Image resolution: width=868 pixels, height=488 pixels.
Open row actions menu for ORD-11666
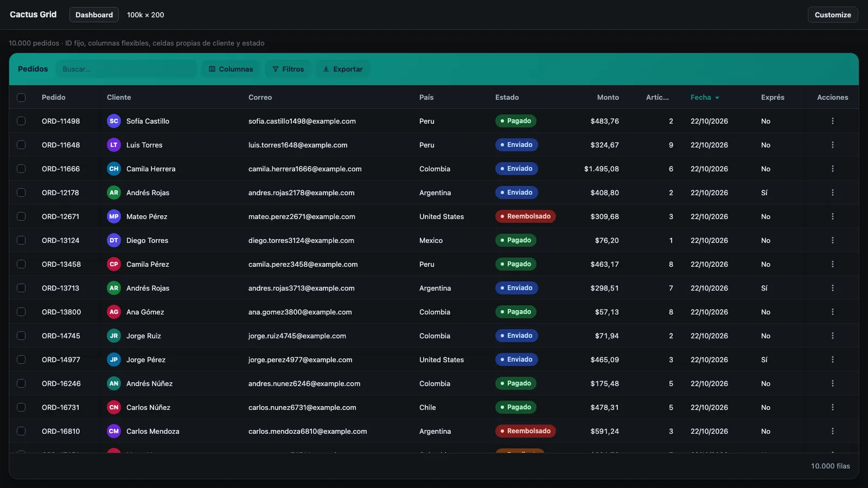(x=833, y=169)
